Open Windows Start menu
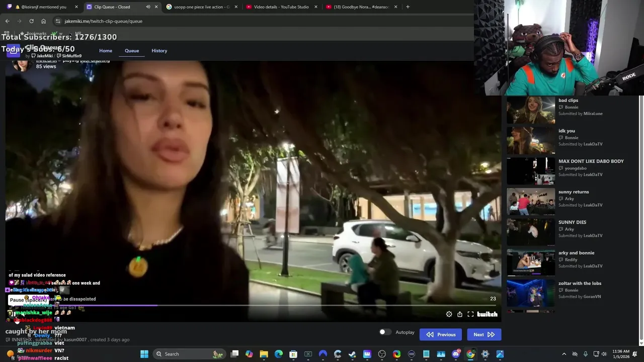Viewport: 644px width, 362px height. click(144, 354)
